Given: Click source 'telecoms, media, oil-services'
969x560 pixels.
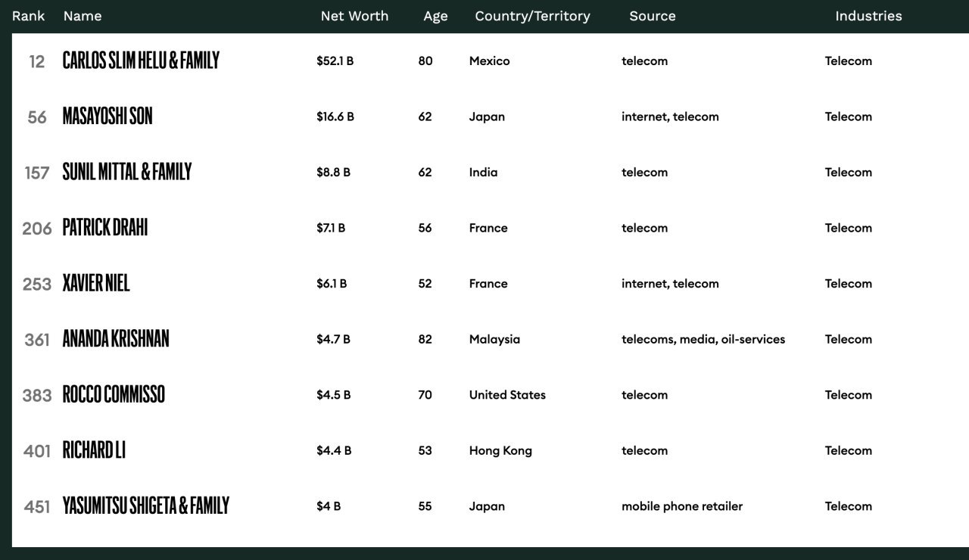Looking at the screenshot, I should [703, 339].
